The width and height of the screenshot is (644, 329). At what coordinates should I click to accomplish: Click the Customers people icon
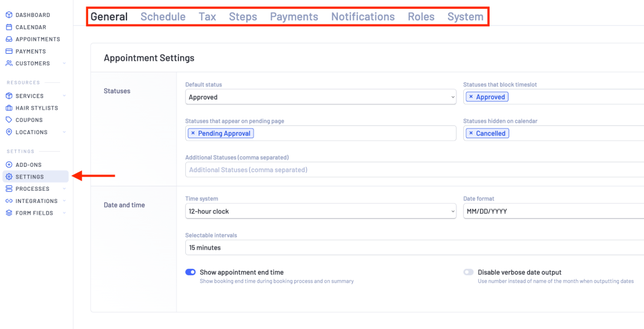coord(9,64)
